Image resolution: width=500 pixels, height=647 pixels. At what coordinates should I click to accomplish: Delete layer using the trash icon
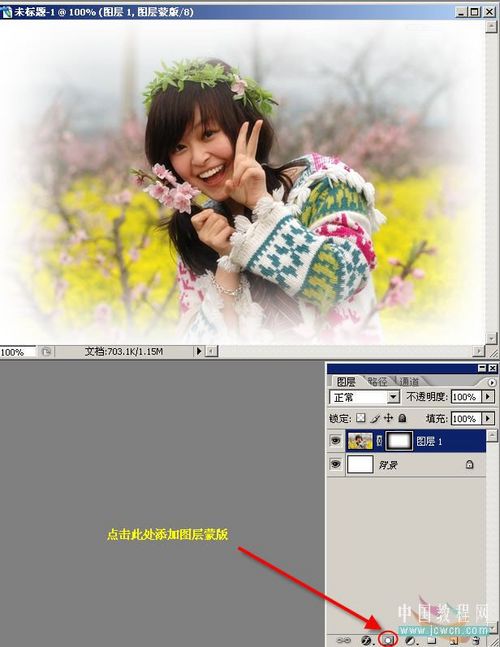pos(476,640)
